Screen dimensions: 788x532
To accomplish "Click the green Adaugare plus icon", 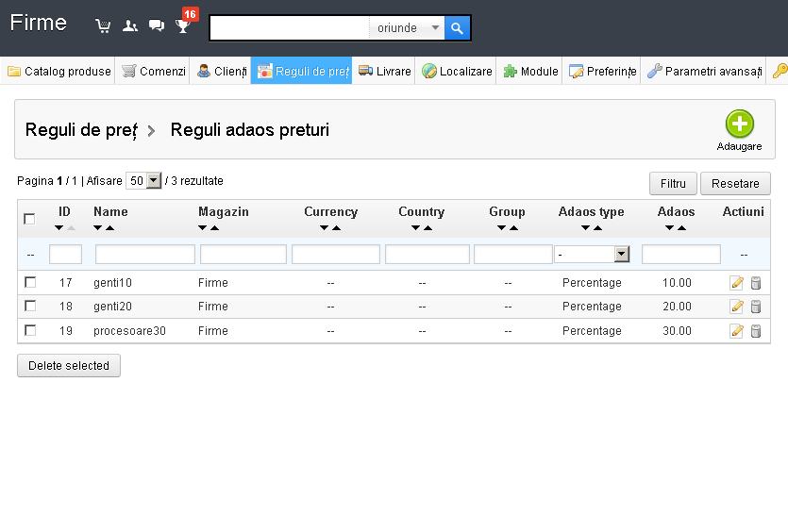I will 739,125.
